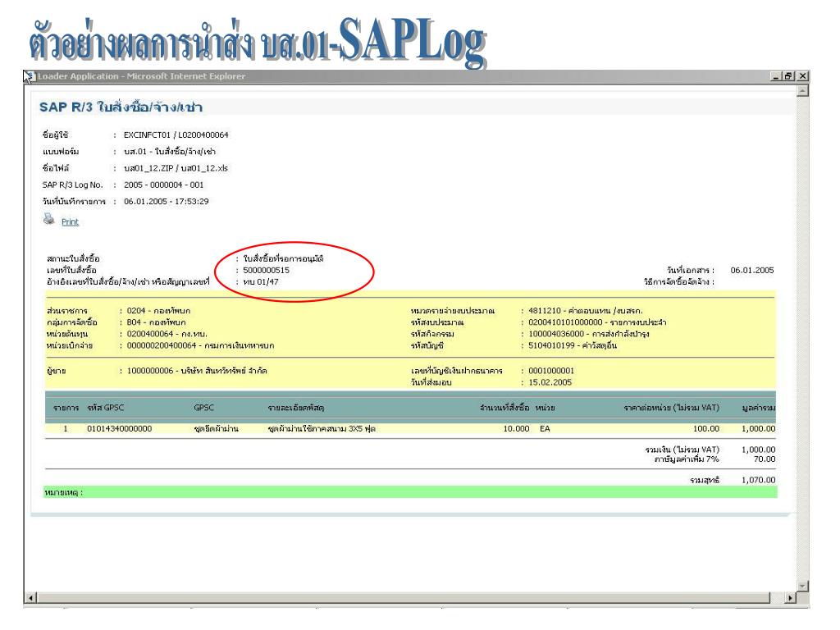Click the 'รหัส GPSC' column header
Image resolution: width=840 pixels, height=630 pixels.
106,408
